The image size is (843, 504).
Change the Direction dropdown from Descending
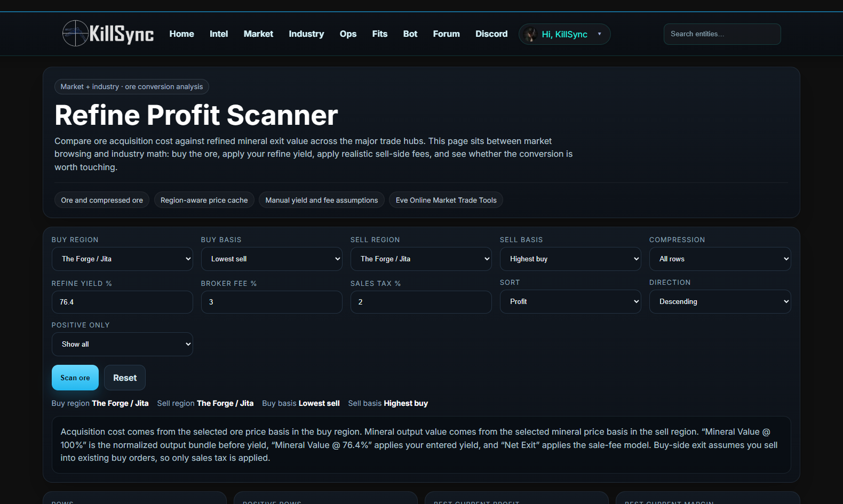[720, 301]
